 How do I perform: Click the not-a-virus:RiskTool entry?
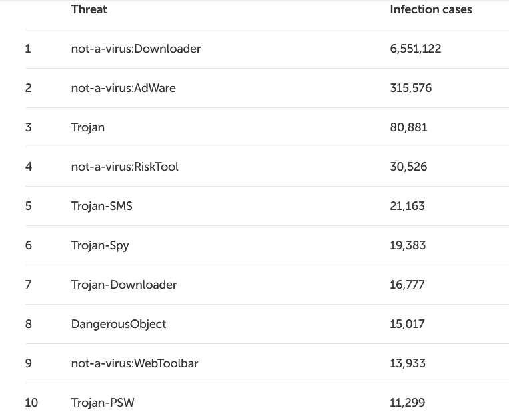coord(125,167)
